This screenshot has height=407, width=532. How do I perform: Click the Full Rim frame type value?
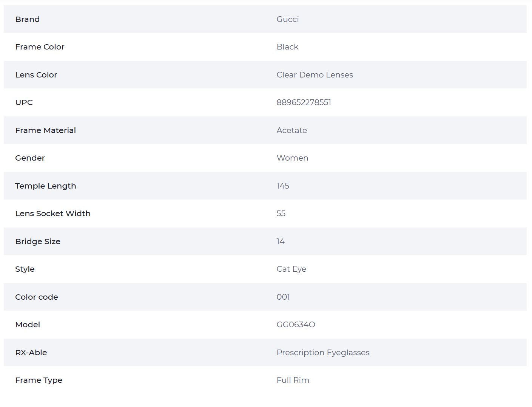point(293,380)
